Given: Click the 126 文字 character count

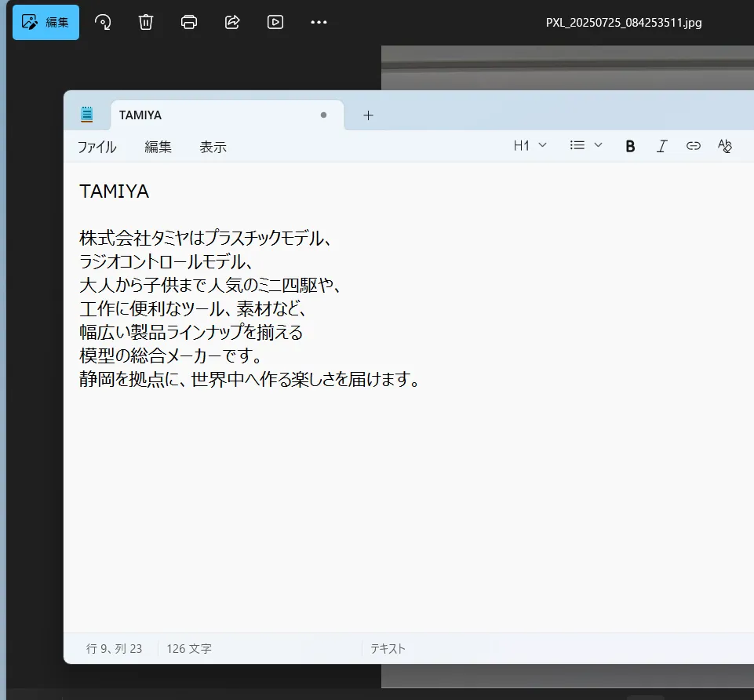Looking at the screenshot, I should tap(189, 648).
